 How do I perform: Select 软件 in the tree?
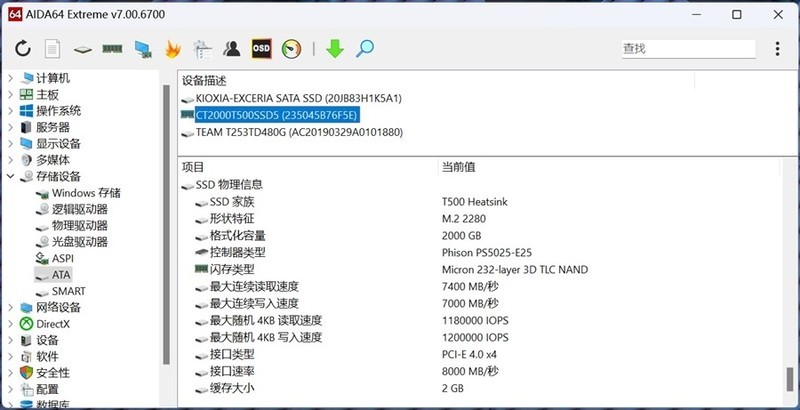click(x=47, y=356)
